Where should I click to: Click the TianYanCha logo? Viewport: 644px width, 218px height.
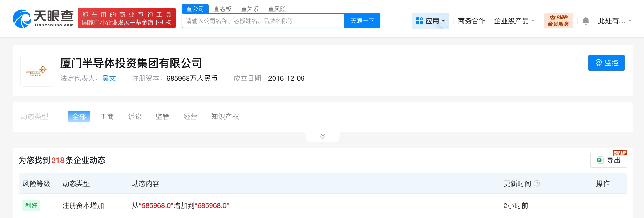pyautogui.click(x=43, y=18)
